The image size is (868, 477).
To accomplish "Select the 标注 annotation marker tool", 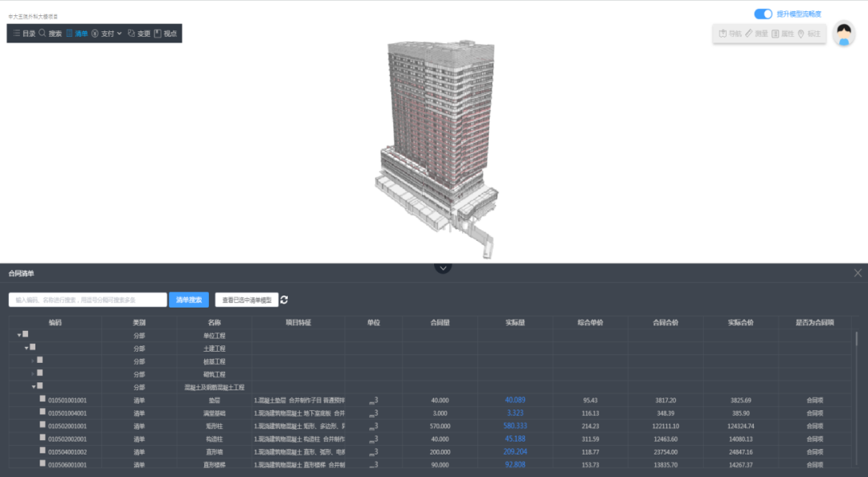I will tap(809, 34).
